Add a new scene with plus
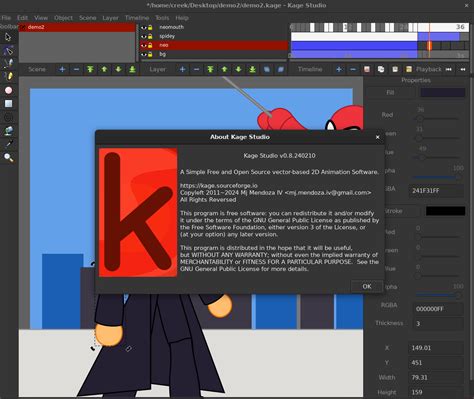 (x=62, y=69)
